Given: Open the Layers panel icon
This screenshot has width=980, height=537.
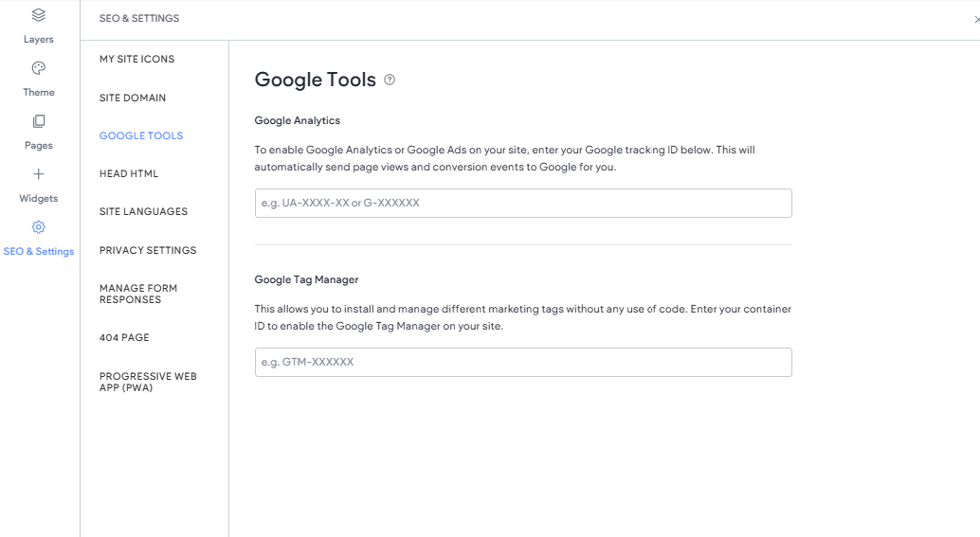Looking at the screenshot, I should (39, 14).
